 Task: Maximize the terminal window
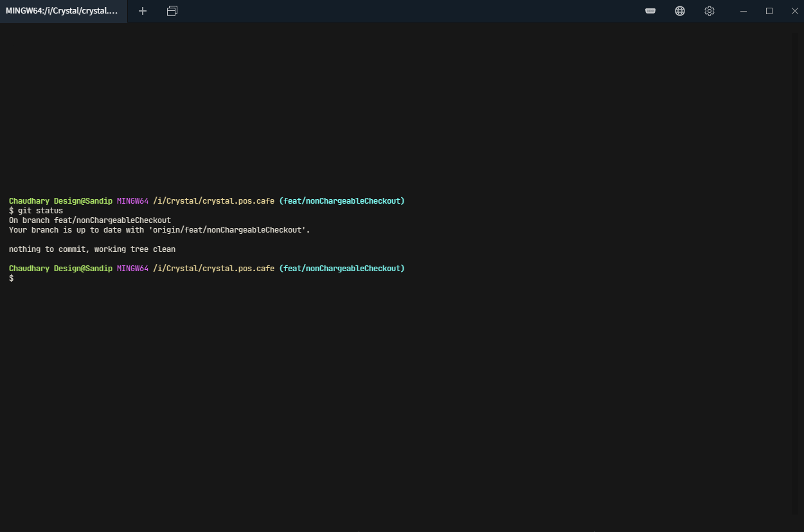pos(769,11)
